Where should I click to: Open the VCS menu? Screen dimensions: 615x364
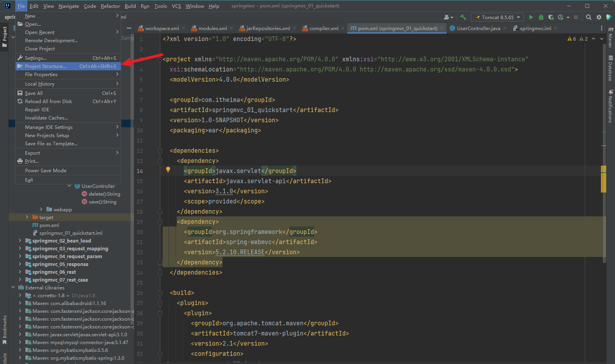tap(176, 6)
